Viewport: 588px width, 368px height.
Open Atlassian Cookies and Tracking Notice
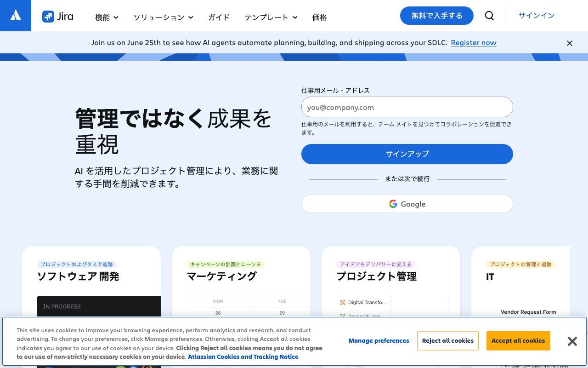click(x=243, y=357)
